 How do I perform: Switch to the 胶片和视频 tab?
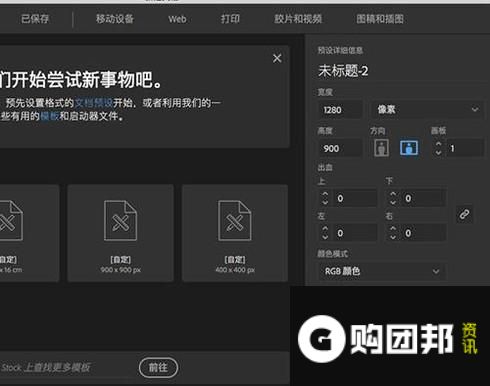(x=298, y=19)
